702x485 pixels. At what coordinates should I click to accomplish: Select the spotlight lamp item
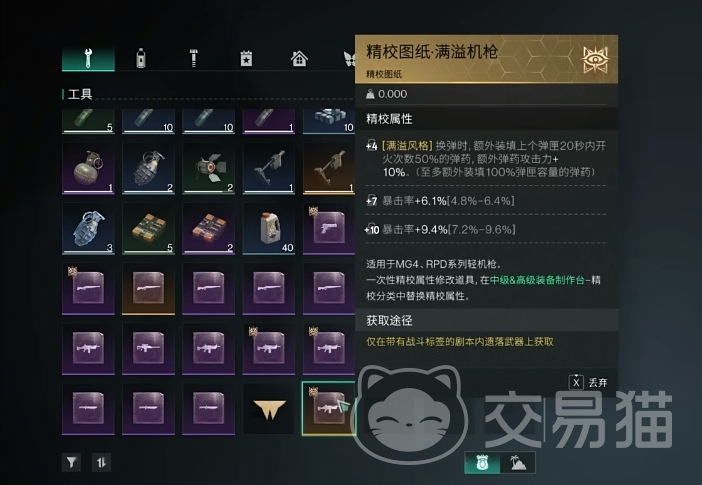coord(208,168)
